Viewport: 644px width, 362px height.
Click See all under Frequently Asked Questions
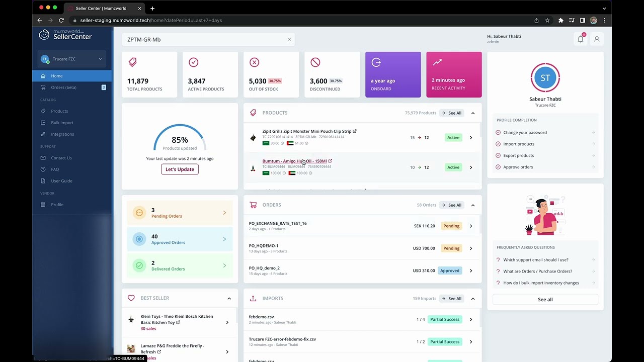545,300
